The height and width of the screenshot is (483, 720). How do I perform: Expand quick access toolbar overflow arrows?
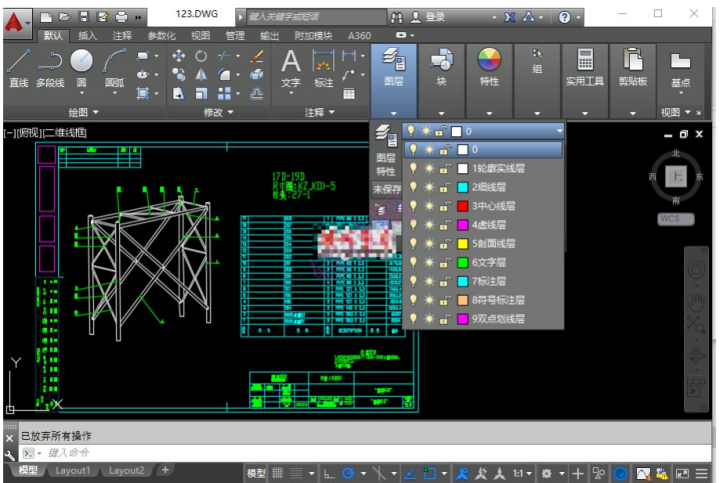[x=138, y=17]
